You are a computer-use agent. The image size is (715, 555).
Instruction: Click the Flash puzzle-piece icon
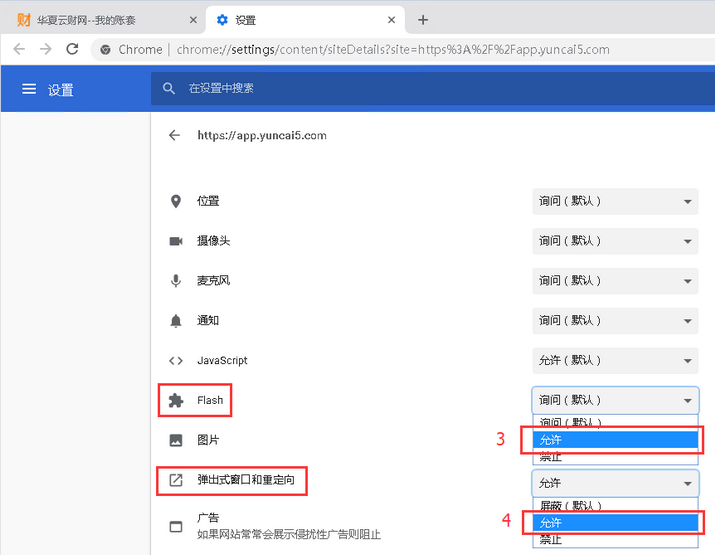tap(176, 400)
